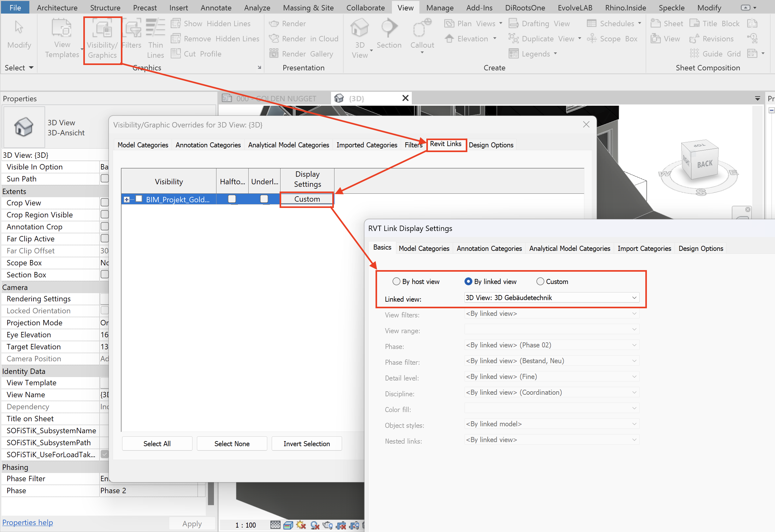Switch to Model Categories tab in overrides
Screen dimensions: 775x532
click(x=143, y=145)
